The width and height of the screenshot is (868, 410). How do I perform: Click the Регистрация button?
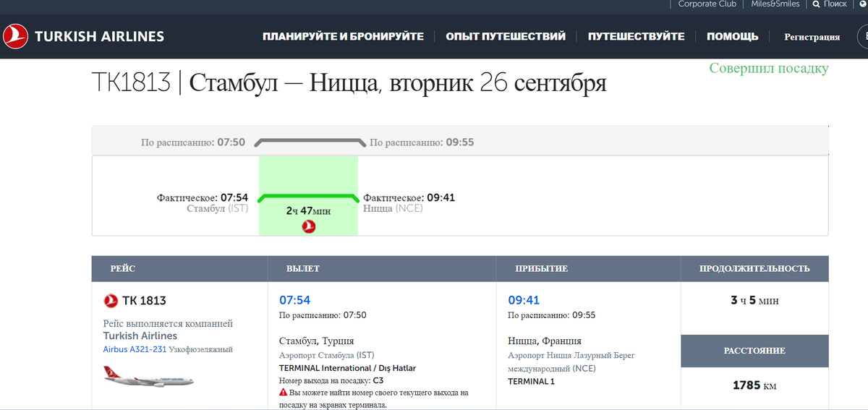tap(812, 37)
